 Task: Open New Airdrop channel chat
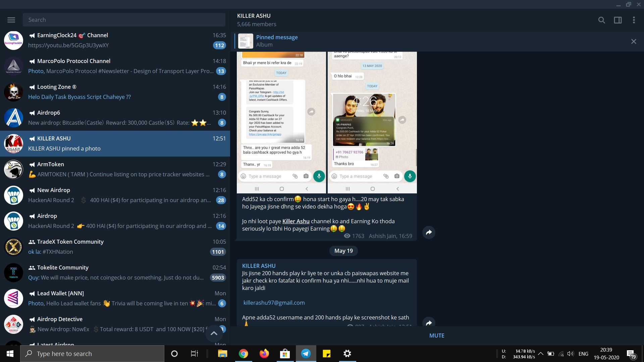115,195
